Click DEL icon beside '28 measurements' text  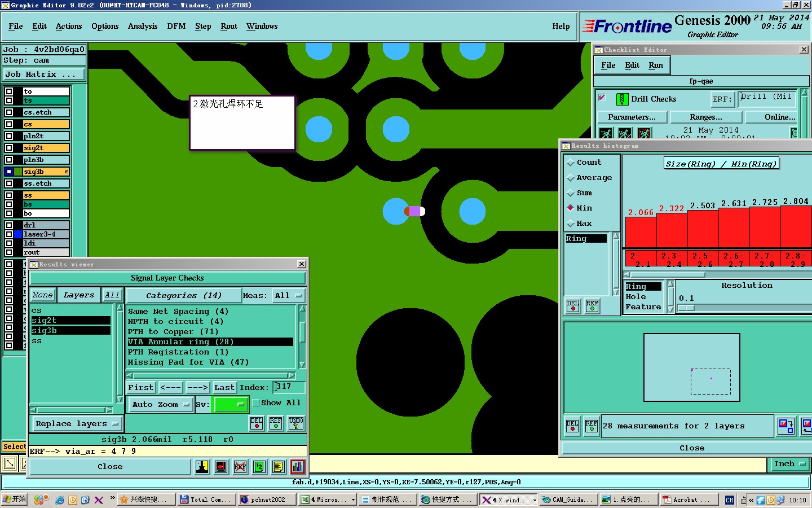tap(572, 426)
